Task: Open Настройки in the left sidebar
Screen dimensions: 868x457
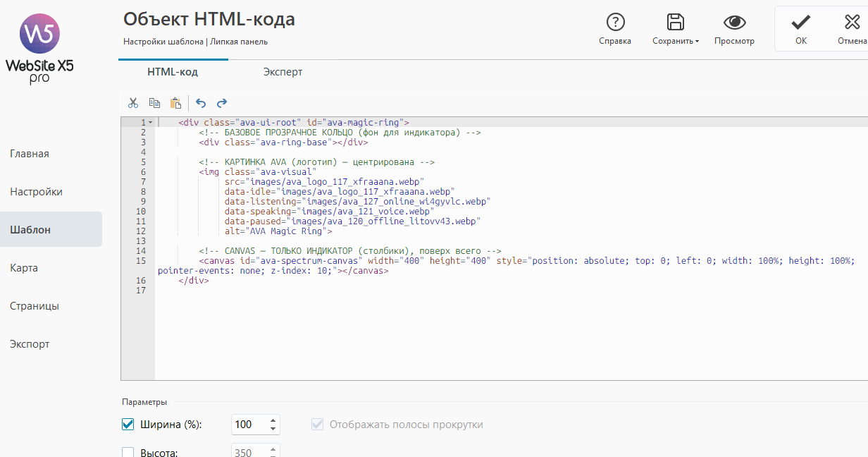Action: click(36, 192)
